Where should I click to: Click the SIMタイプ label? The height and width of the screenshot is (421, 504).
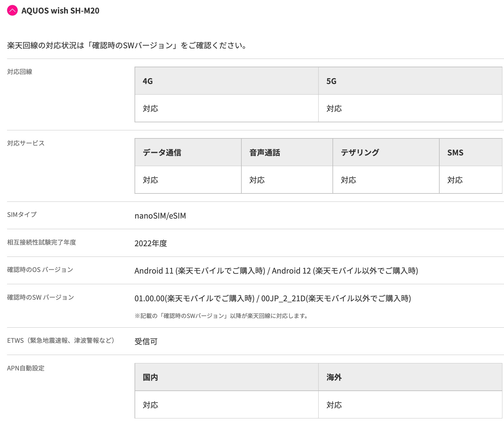pyautogui.click(x=22, y=214)
